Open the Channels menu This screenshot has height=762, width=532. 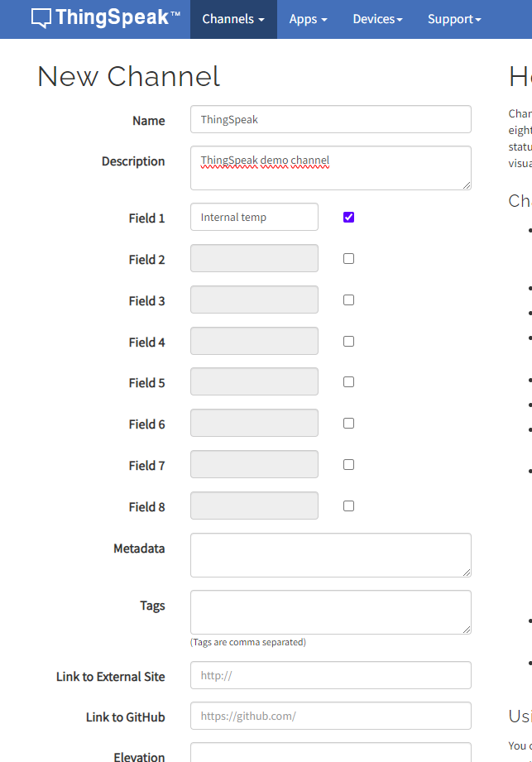tap(233, 19)
